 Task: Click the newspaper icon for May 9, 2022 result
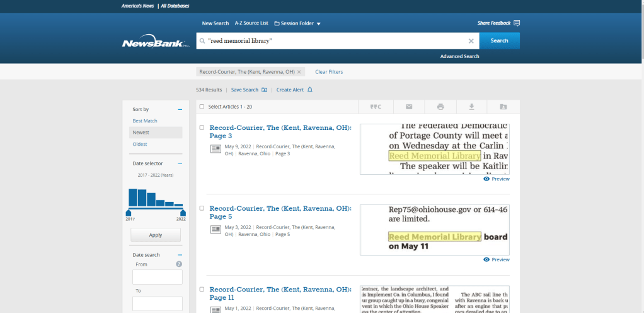coord(216,150)
